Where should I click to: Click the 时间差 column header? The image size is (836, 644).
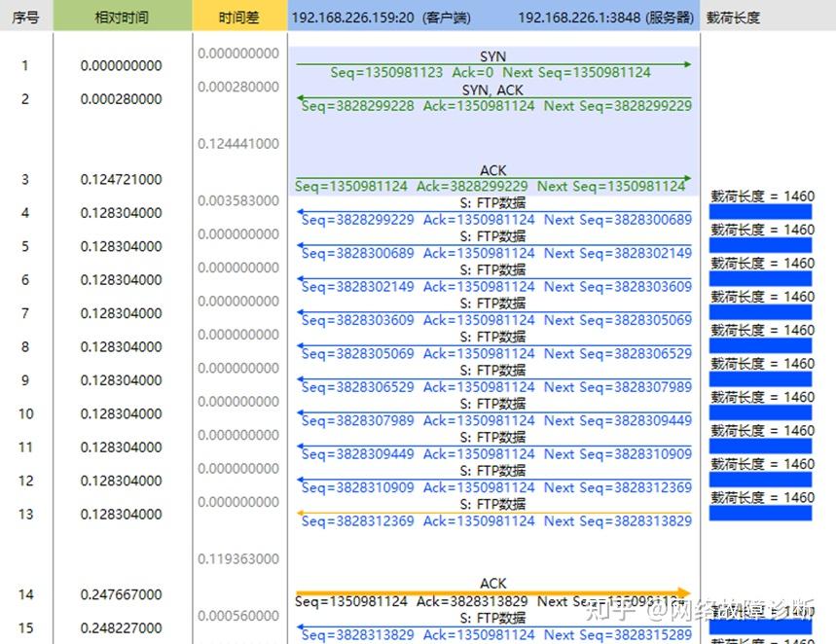237,16
